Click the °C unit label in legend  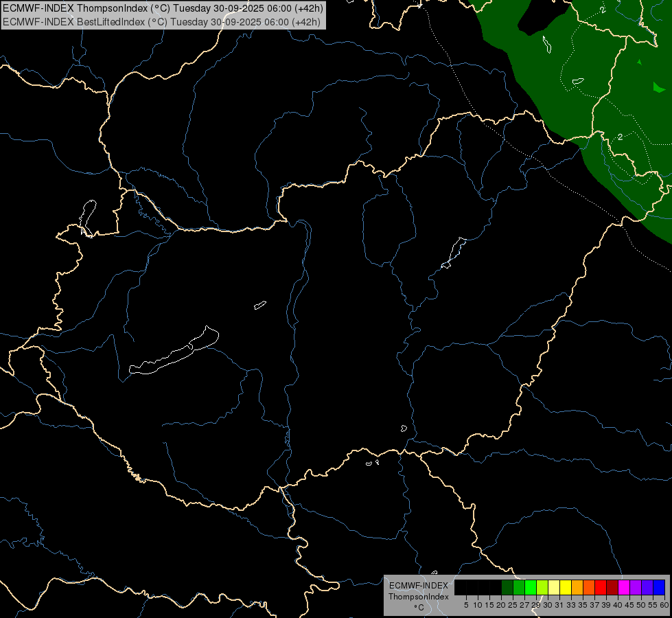pyautogui.click(x=419, y=607)
